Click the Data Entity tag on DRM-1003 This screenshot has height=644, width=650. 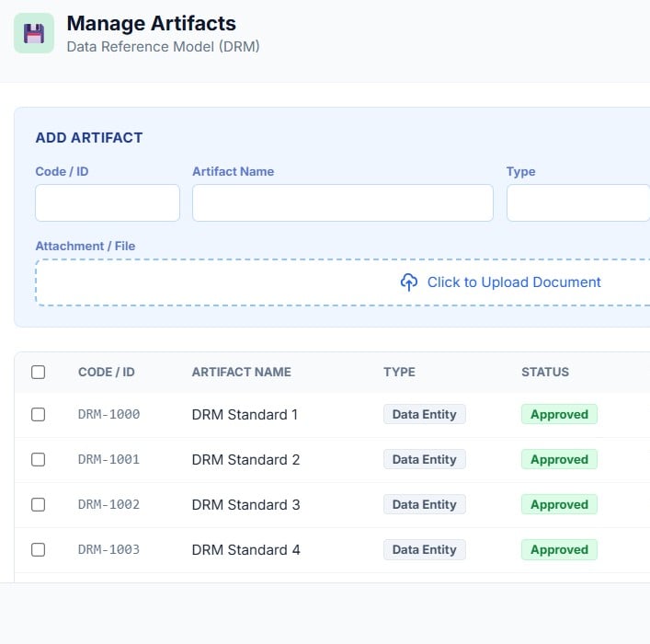pyautogui.click(x=424, y=550)
